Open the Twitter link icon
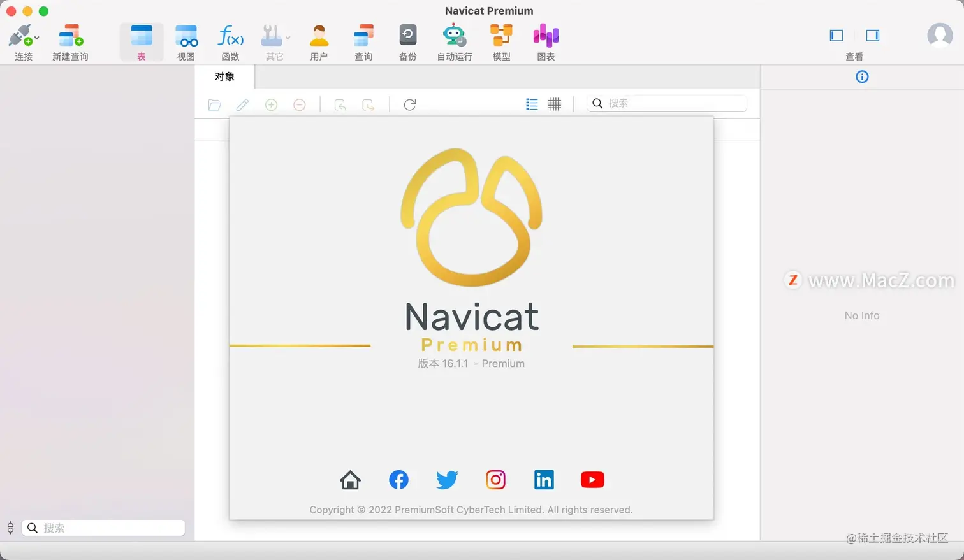This screenshot has height=560, width=964. [x=447, y=480]
